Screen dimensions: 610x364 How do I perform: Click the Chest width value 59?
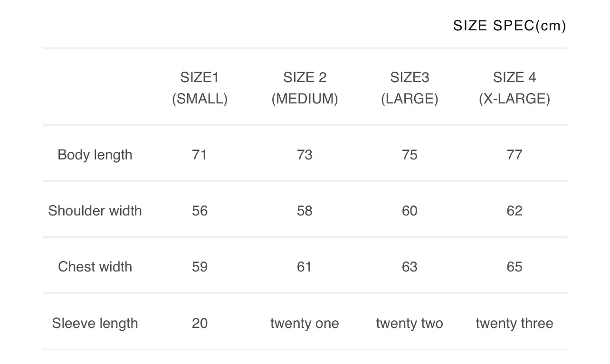pyautogui.click(x=200, y=267)
